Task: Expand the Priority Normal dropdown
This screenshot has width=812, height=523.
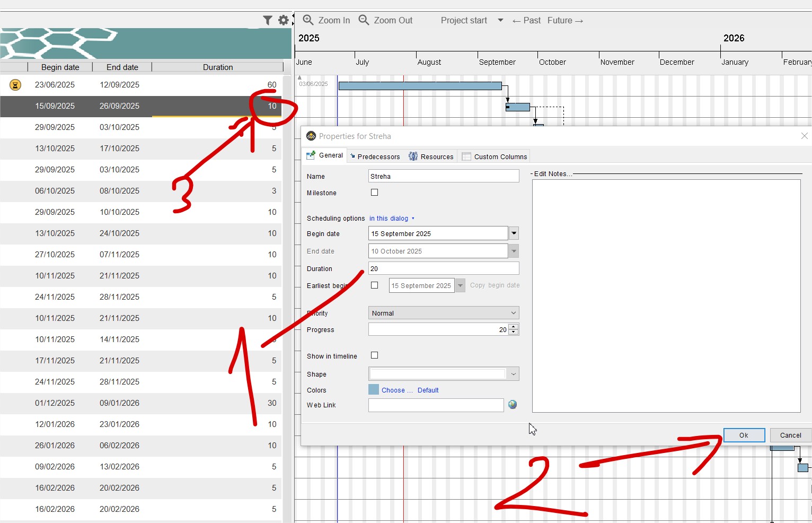Action: (x=444, y=313)
